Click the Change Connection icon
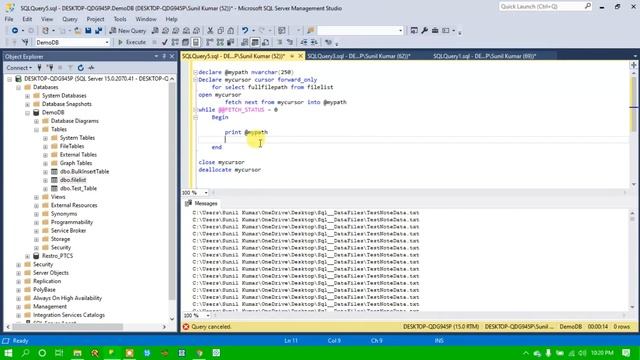Image resolution: width=640 pixels, height=360 pixels. coord(25,42)
